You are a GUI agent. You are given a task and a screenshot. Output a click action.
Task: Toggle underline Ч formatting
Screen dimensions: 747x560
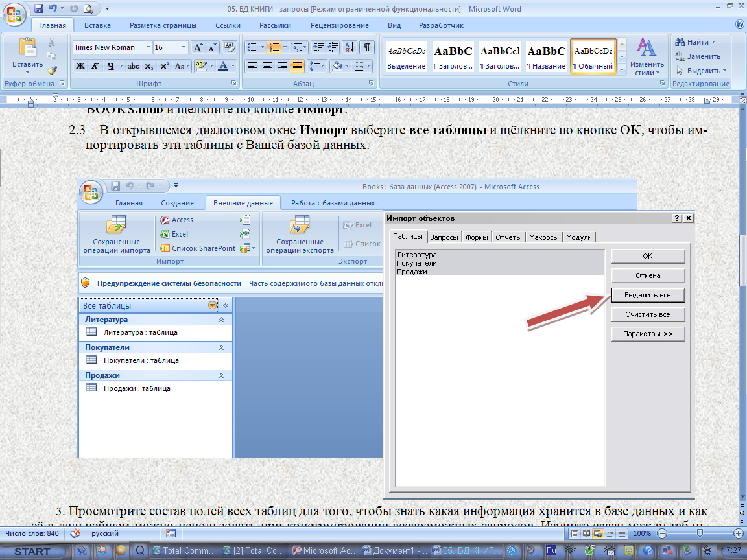point(110,66)
